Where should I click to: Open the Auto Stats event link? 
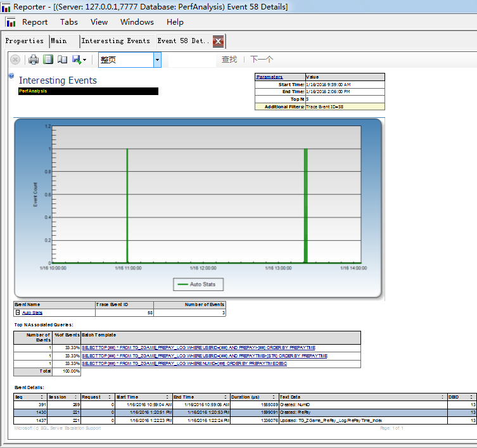coord(32,312)
